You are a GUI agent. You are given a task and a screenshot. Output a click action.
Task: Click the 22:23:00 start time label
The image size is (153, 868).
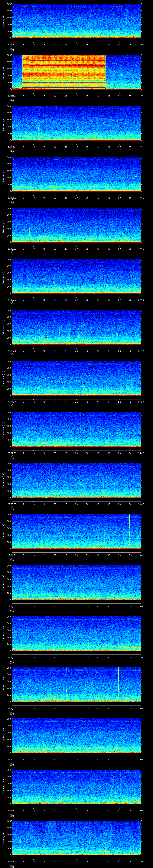click(12, 504)
